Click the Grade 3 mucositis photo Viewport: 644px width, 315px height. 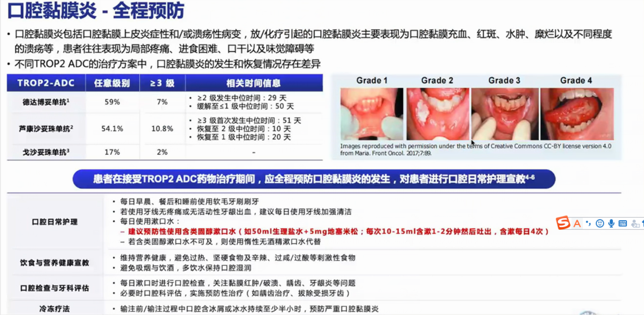pyautogui.click(x=504, y=114)
